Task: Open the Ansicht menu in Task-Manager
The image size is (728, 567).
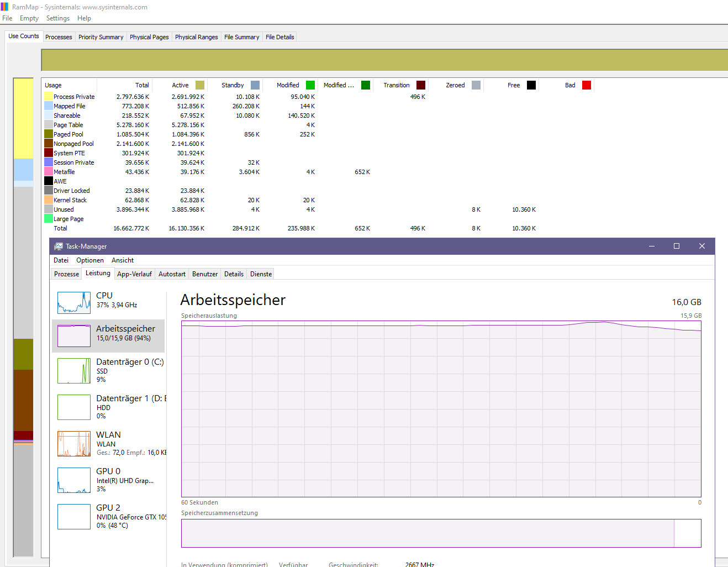Action: pyautogui.click(x=123, y=260)
